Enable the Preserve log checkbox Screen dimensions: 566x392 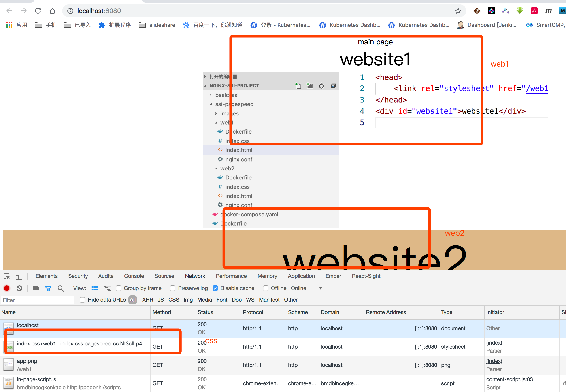click(x=173, y=288)
